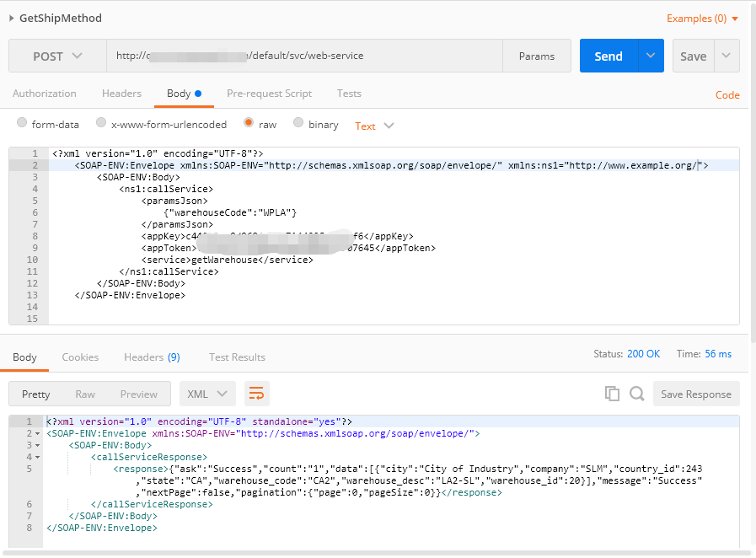This screenshot has height=558, width=756.
Task: Click the response JSON line starting with ask Success
Action: [x=407, y=469]
